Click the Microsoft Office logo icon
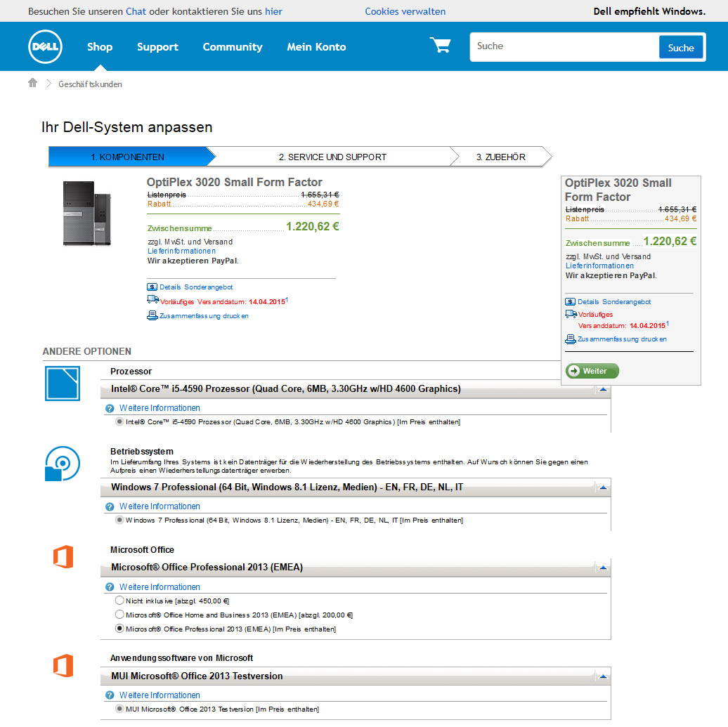The image size is (728, 727). (x=63, y=558)
